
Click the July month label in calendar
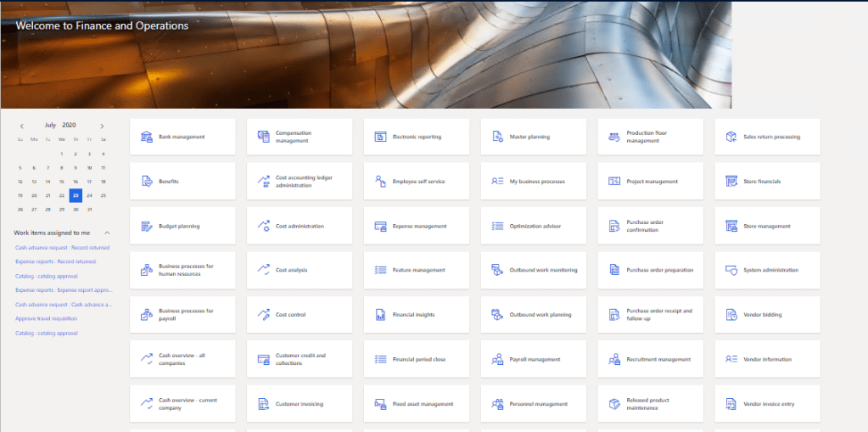coord(50,126)
